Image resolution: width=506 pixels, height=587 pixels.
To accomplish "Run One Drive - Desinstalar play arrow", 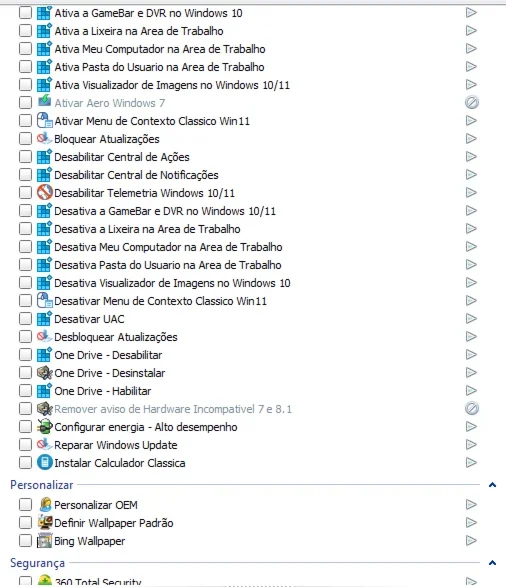I will [471, 373].
